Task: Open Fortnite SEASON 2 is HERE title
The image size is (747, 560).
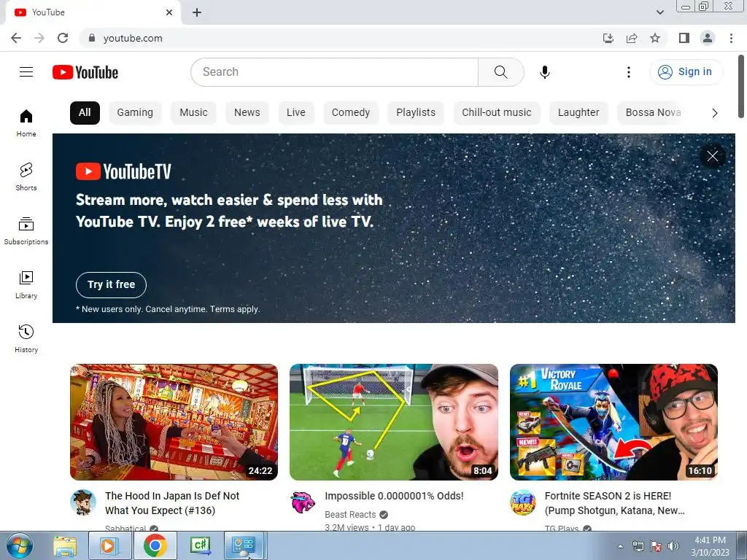Action: (614, 503)
